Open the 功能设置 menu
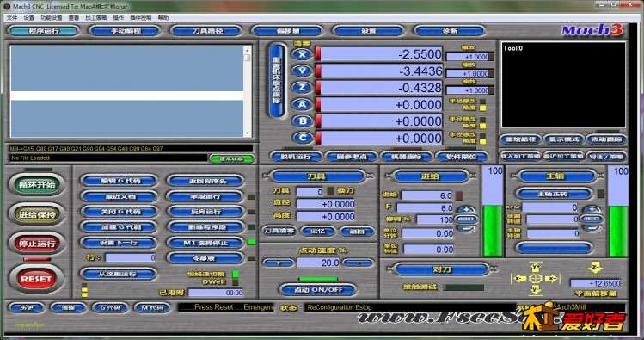 click(x=51, y=18)
